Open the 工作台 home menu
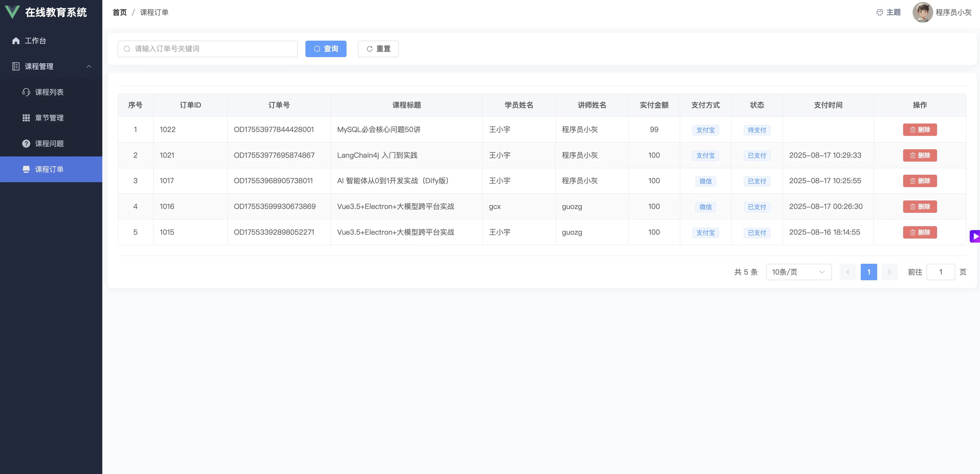This screenshot has width=980, height=474. [35, 41]
